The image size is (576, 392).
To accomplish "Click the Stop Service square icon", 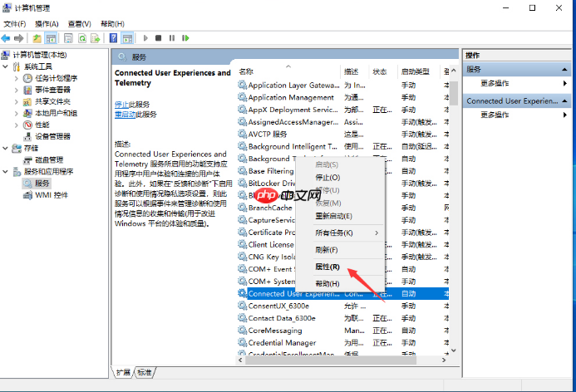I will pos(158,38).
